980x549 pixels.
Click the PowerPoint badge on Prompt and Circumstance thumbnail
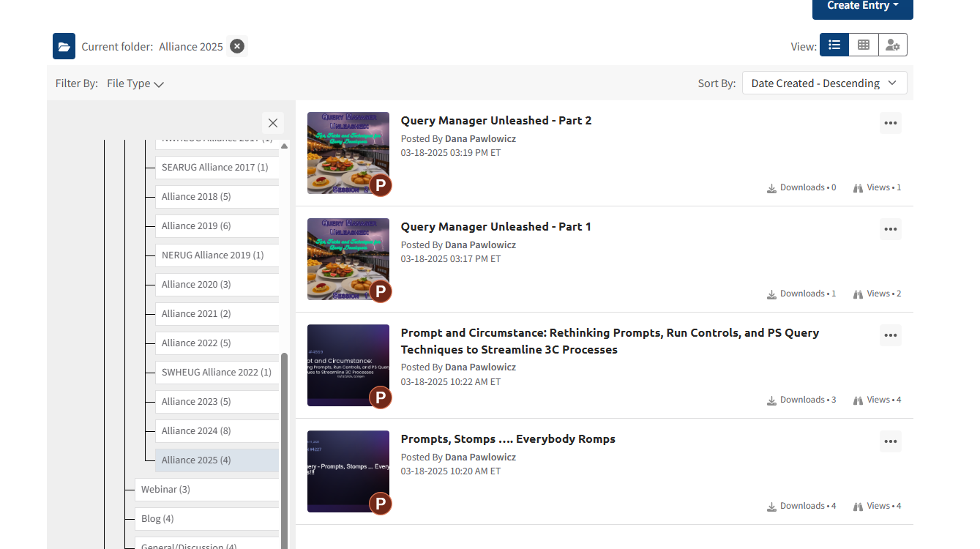(380, 397)
